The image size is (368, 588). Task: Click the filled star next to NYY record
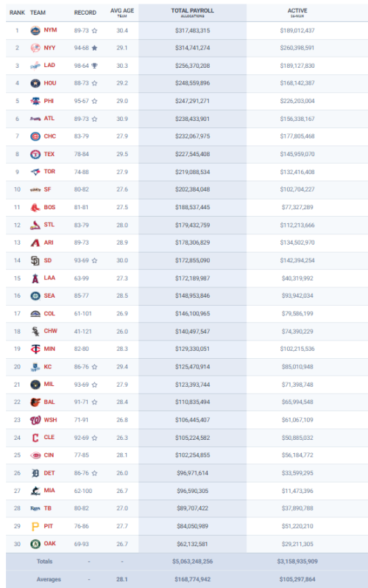pyautogui.click(x=94, y=48)
